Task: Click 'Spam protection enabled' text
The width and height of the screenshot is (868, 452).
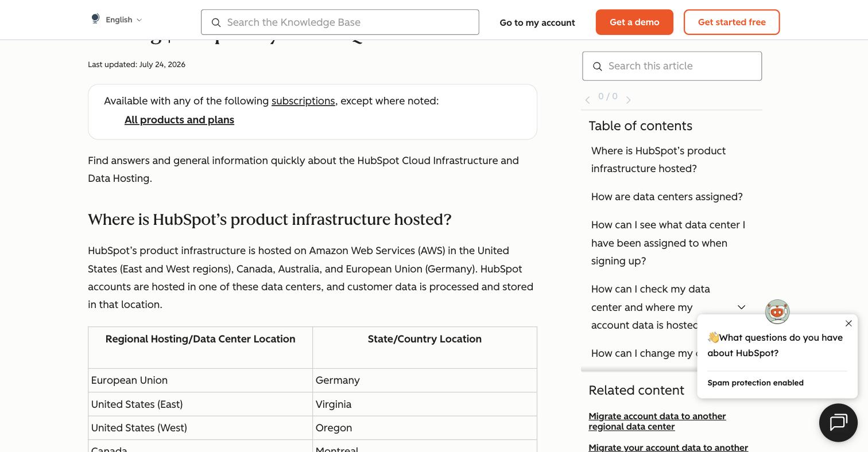Action: pyautogui.click(x=755, y=383)
